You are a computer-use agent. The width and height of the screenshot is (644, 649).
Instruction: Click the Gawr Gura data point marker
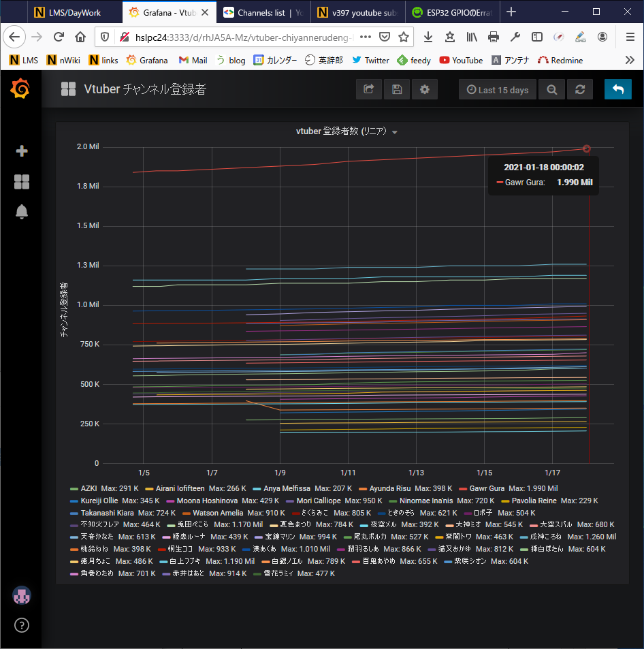[x=586, y=148]
